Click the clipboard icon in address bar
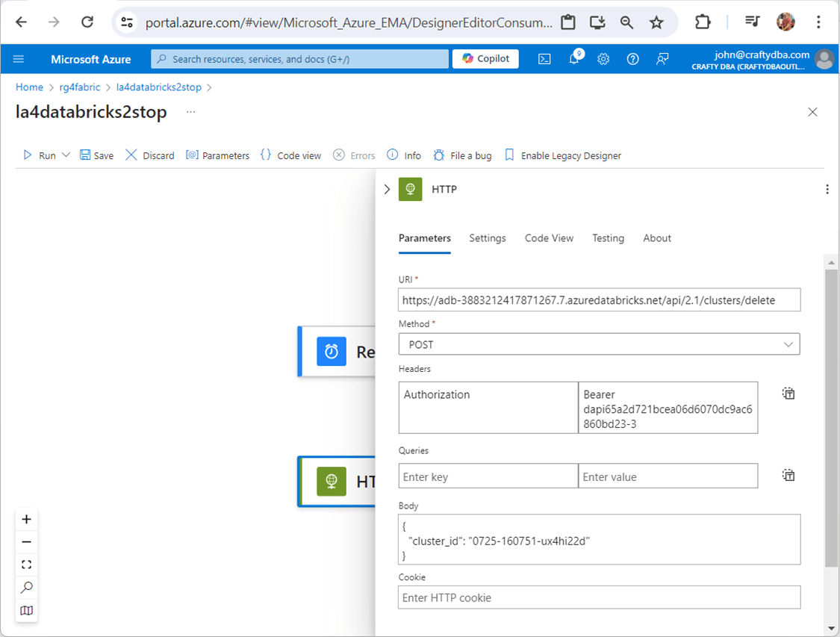Screen dimensions: 840x637 click(568, 22)
